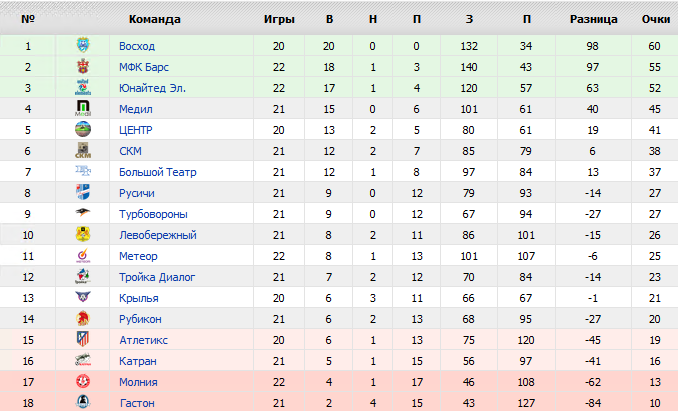Open the Тройка Диалог team link

click(x=157, y=277)
